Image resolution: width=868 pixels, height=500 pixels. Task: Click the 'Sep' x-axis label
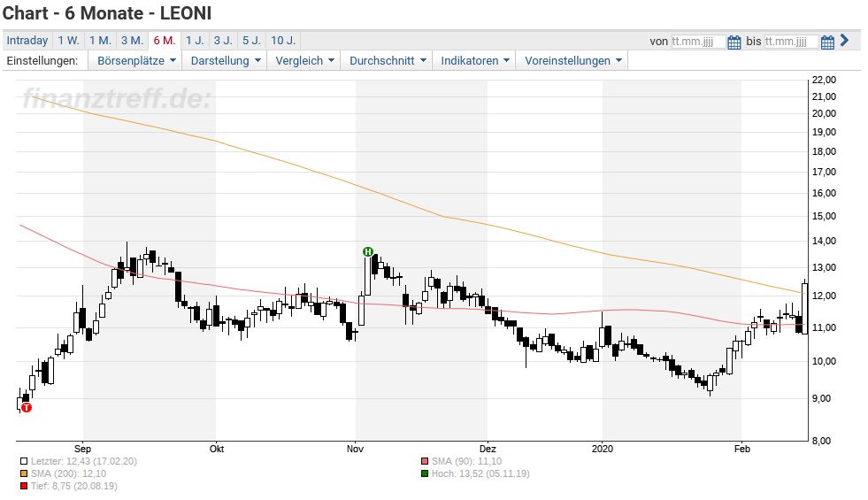coord(82,449)
